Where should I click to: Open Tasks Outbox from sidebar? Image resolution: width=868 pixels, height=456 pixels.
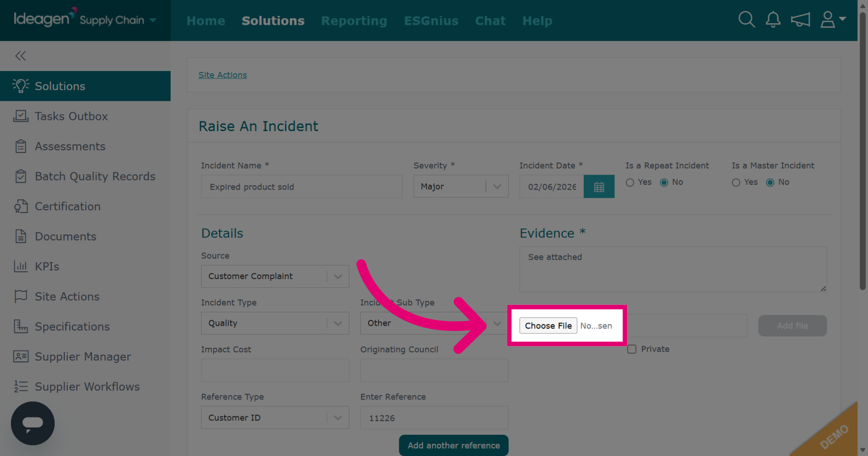85,116
